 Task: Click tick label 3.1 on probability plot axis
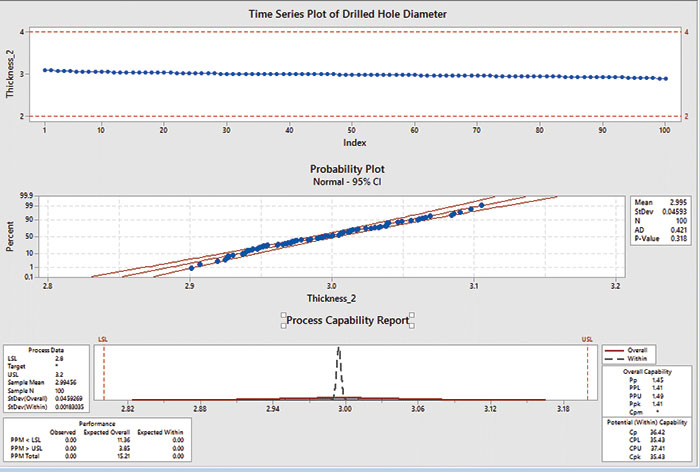[x=474, y=286]
